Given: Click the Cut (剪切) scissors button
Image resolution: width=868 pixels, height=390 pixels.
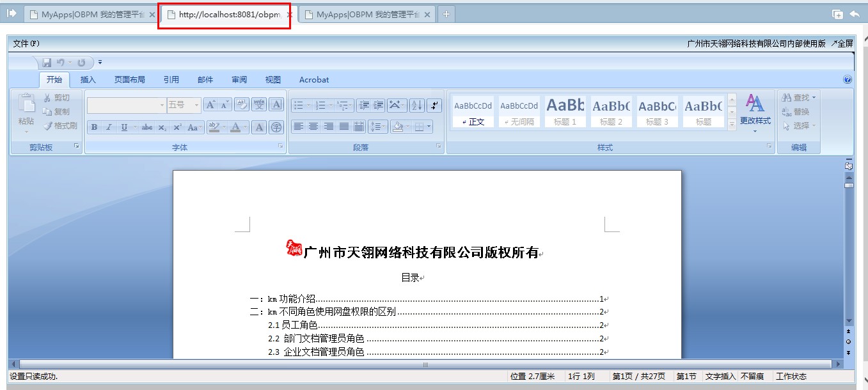Looking at the screenshot, I should [56, 98].
